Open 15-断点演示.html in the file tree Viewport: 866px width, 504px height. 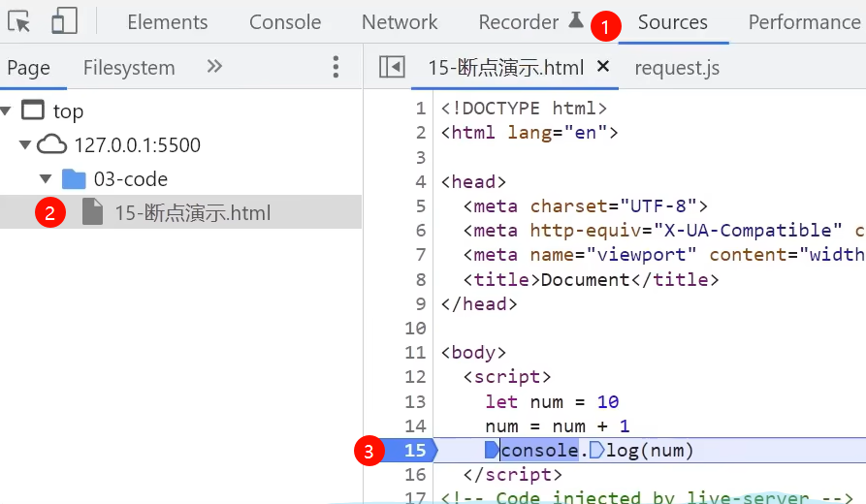[193, 213]
